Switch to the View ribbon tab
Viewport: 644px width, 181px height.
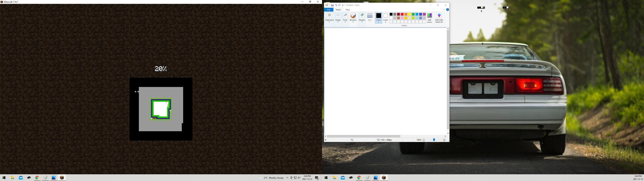point(347,10)
